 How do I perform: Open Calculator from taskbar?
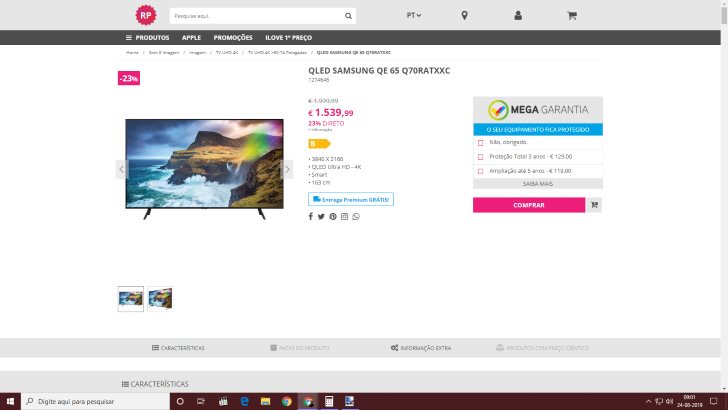click(x=329, y=401)
